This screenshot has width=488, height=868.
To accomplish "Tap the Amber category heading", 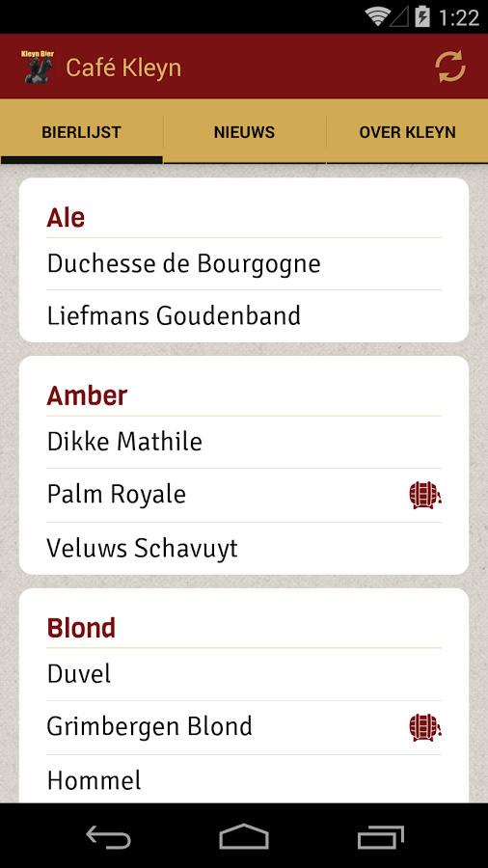I will [88, 395].
